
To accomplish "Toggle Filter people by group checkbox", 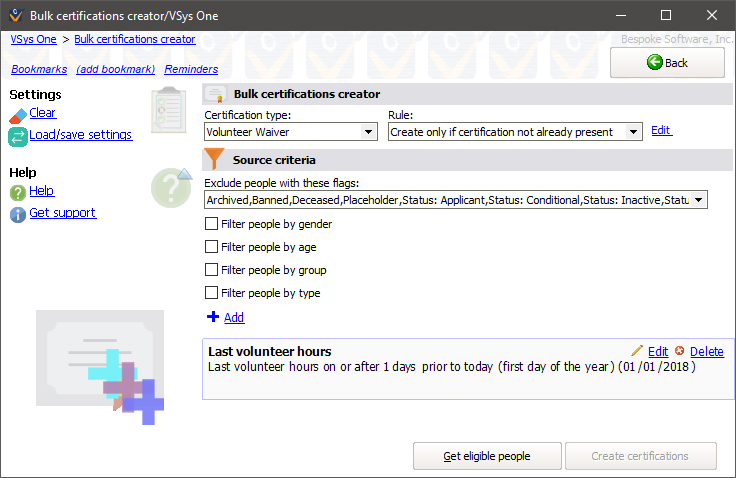I will pyautogui.click(x=211, y=270).
